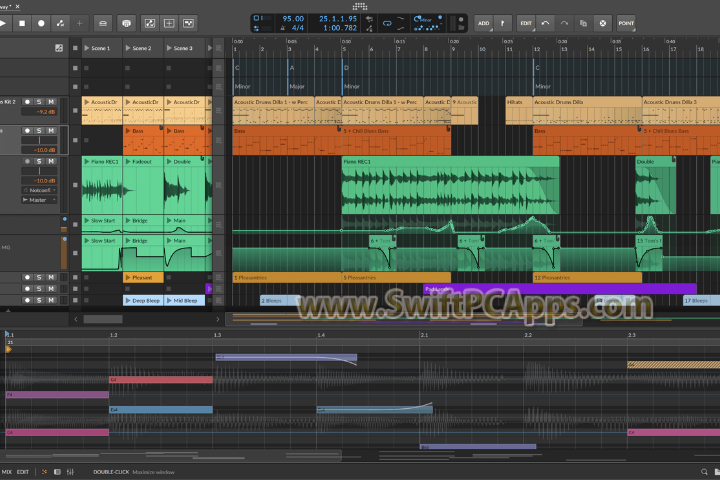Viewport: 720px width, 480px height.
Task: Undo the last action with the undo arrow
Action: pyautogui.click(x=545, y=23)
